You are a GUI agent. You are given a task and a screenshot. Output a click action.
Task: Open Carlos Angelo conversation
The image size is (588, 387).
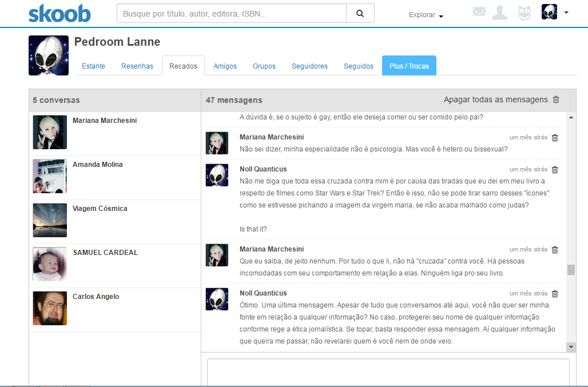[x=115, y=310]
